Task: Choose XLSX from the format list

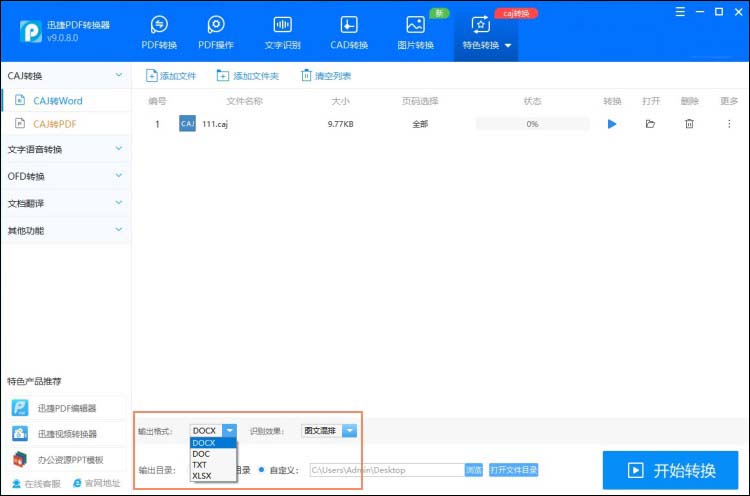Action: click(x=213, y=476)
